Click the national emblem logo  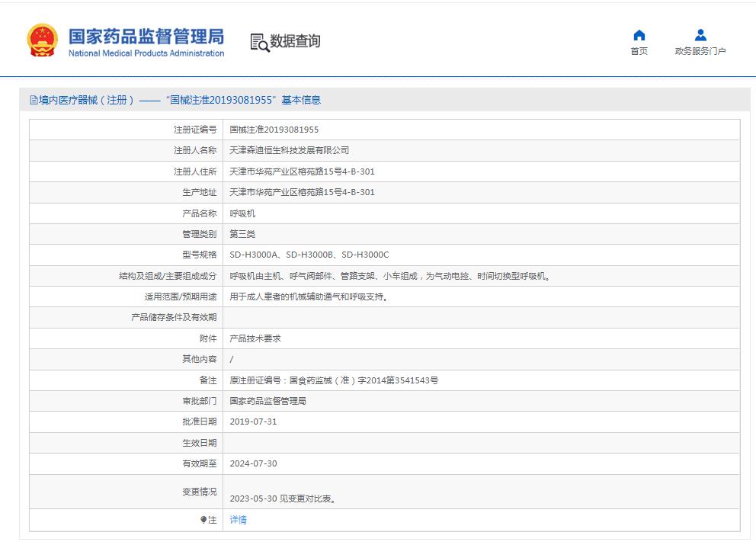pyautogui.click(x=42, y=41)
